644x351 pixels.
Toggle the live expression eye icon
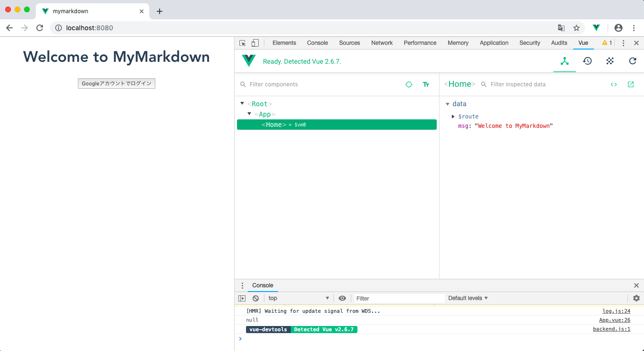(x=342, y=298)
